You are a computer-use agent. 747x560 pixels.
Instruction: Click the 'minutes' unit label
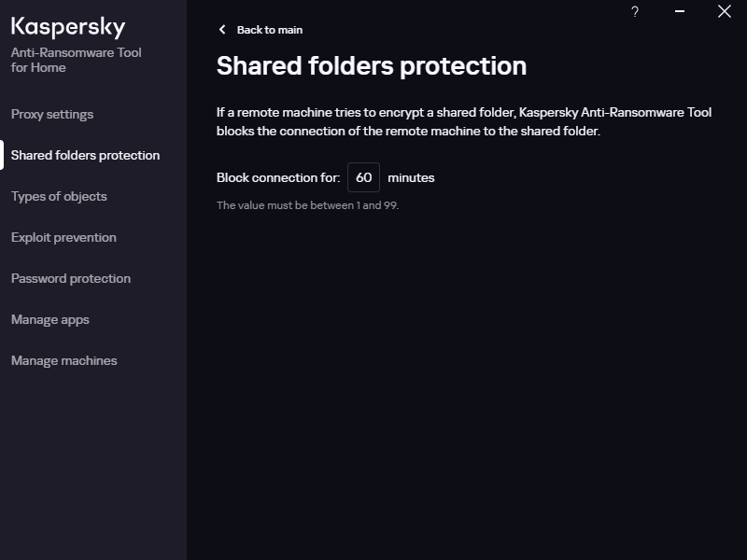click(411, 177)
